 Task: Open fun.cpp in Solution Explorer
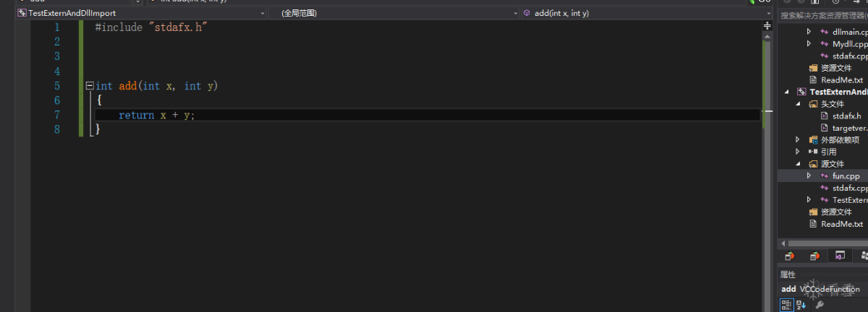pyautogui.click(x=846, y=175)
